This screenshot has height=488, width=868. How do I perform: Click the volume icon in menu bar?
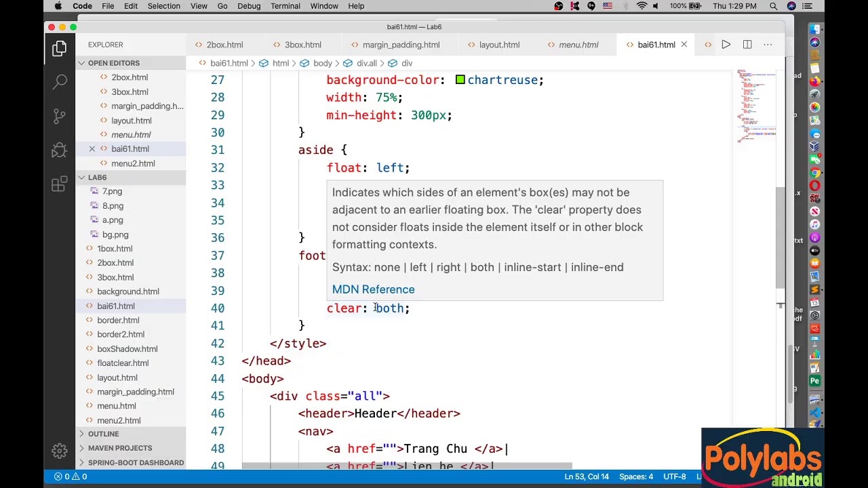pyautogui.click(x=658, y=6)
